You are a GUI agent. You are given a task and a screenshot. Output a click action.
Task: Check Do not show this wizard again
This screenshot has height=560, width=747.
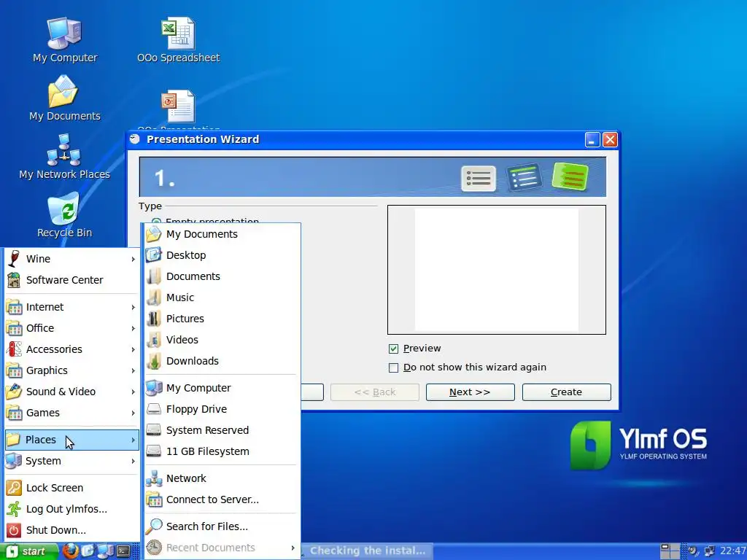(393, 367)
